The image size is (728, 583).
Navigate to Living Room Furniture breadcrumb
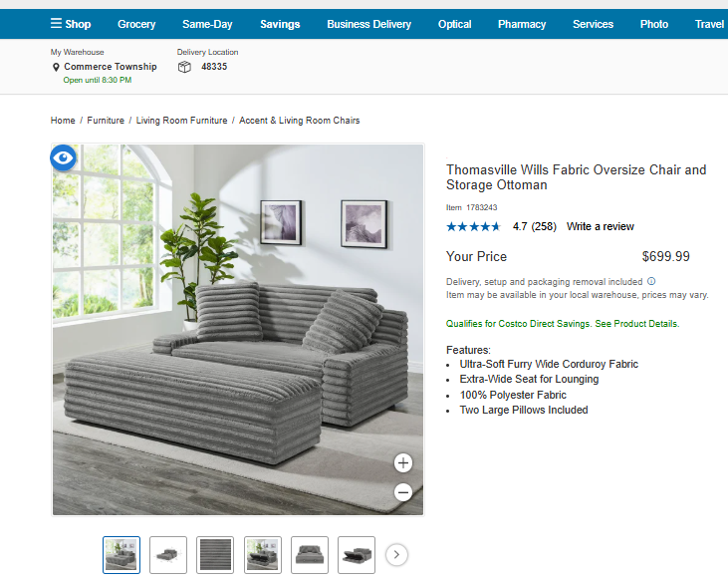click(x=181, y=121)
